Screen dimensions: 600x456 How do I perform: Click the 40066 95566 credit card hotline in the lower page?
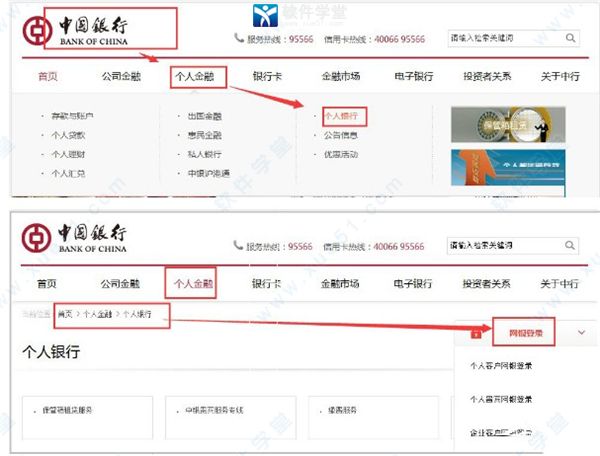pos(399,246)
